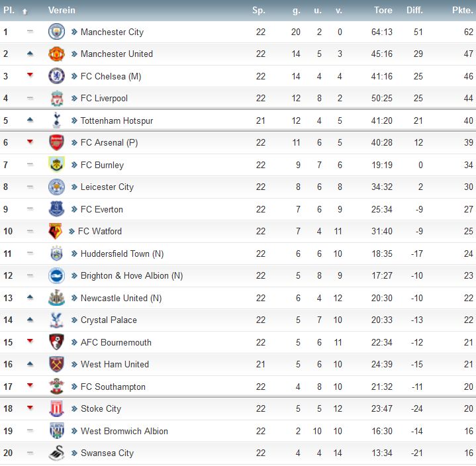Sort the table by Pkte. column

coord(462,11)
